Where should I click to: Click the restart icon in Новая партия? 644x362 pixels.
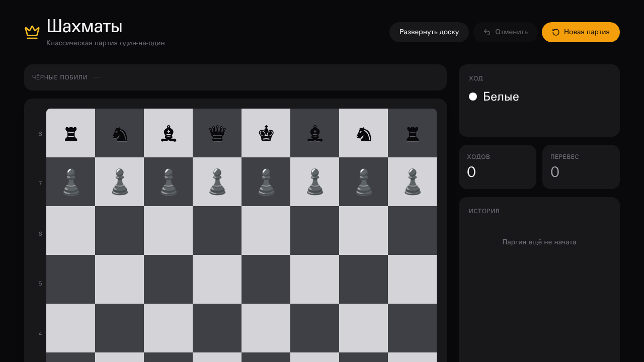[556, 32]
